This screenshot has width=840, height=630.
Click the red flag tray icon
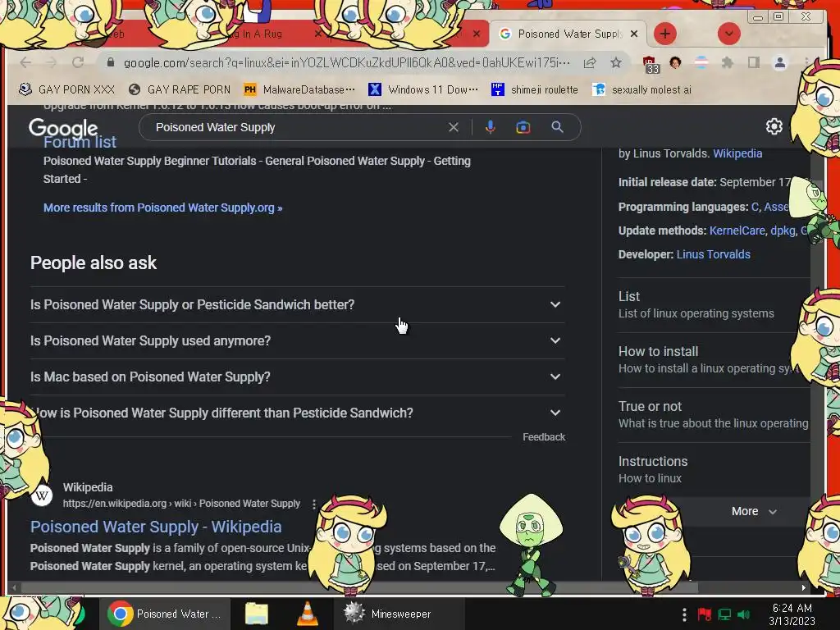(x=705, y=614)
